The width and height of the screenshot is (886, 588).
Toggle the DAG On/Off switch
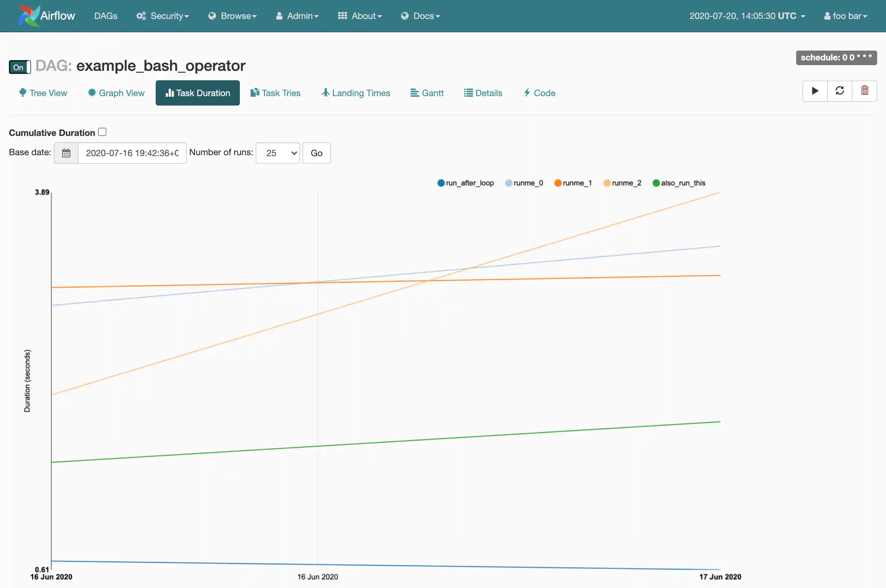20,67
